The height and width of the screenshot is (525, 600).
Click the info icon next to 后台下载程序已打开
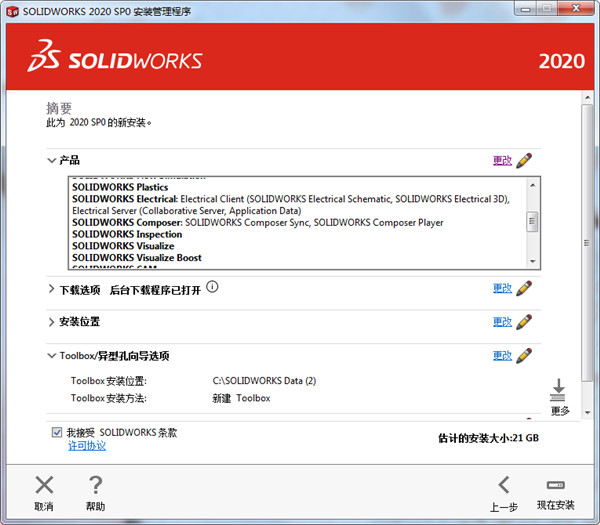coord(212,288)
